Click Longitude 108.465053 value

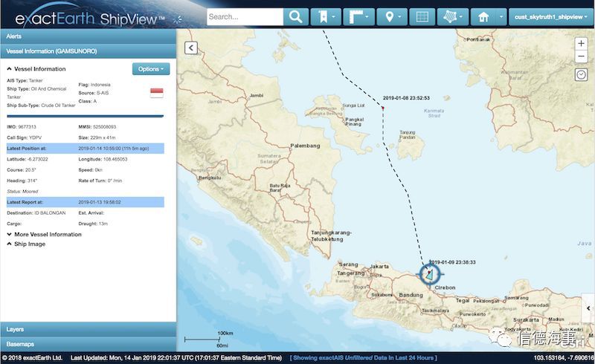[115, 159]
